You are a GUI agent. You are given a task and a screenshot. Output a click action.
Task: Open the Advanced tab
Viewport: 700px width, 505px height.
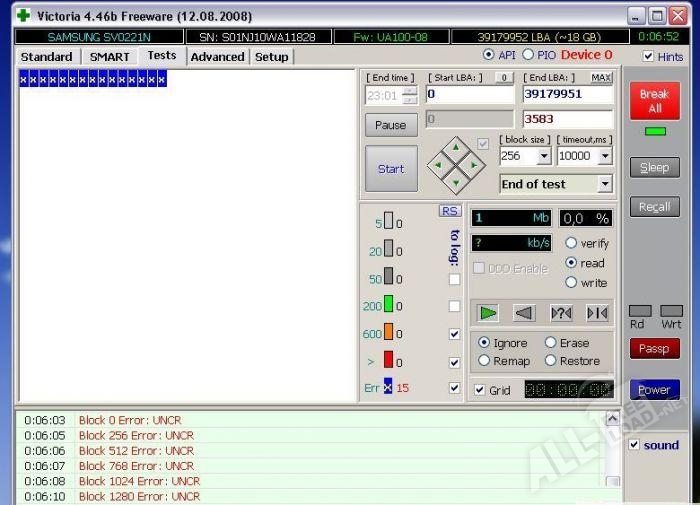pyautogui.click(x=217, y=57)
